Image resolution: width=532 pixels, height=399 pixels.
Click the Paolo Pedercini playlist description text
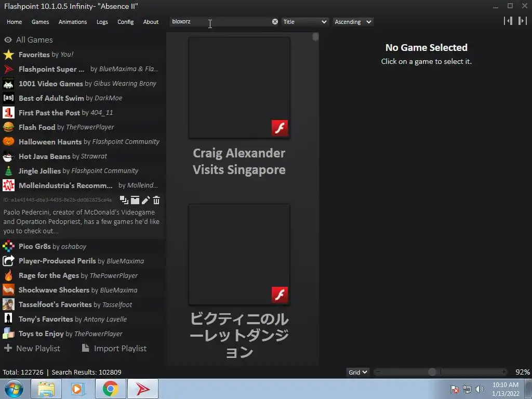82,221
